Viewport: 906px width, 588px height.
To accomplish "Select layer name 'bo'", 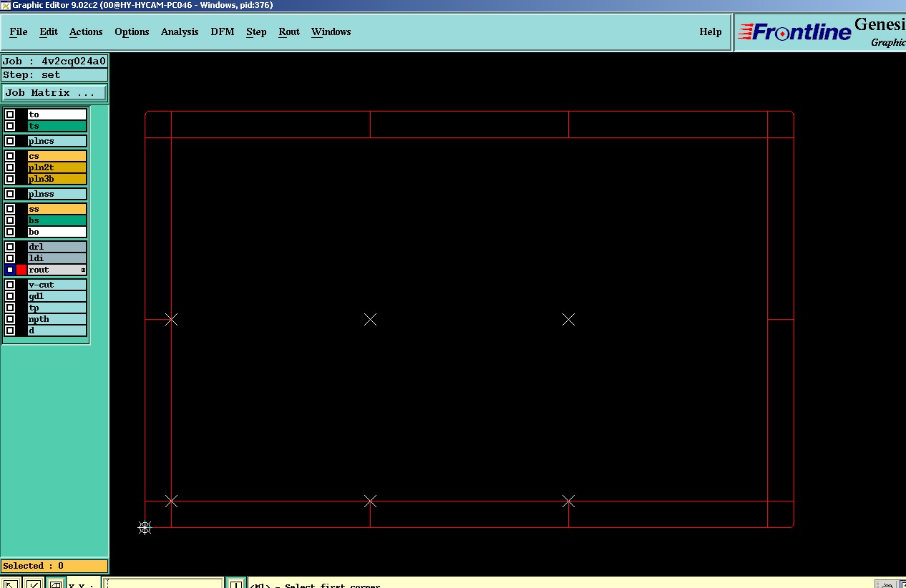I will point(57,232).
